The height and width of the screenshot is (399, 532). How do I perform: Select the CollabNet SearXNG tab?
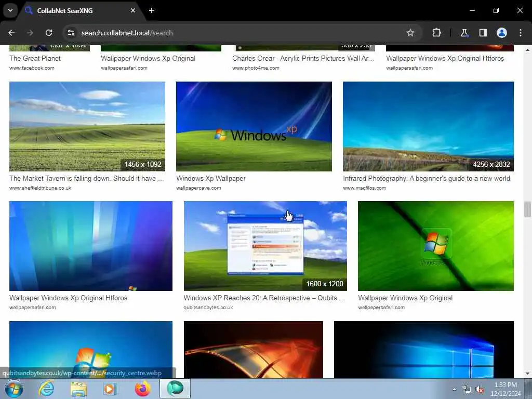(x=81, y=10)
